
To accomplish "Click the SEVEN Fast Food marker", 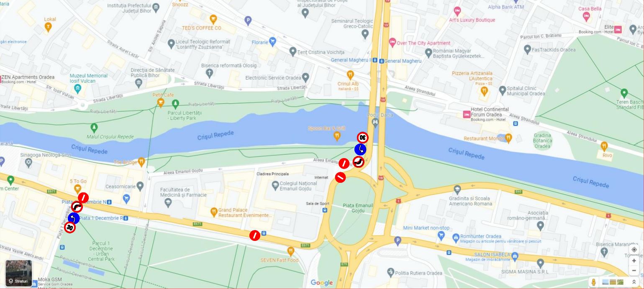I will coord(291,251).
